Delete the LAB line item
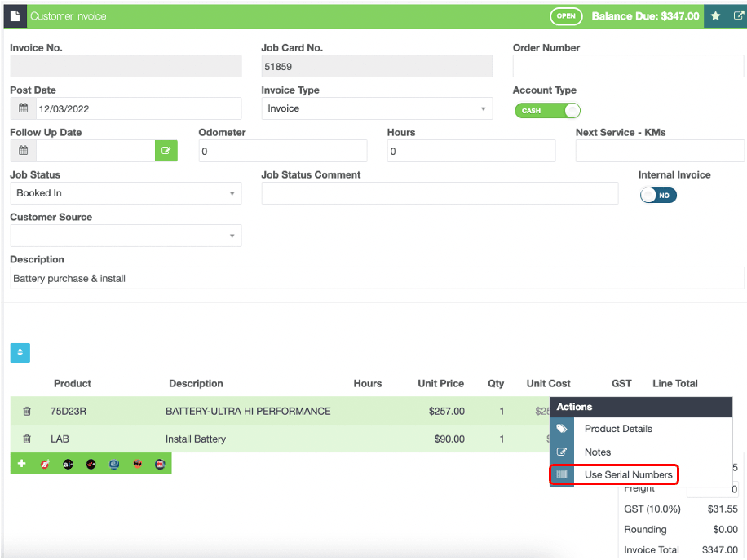Viewport: 747px width, 560px height. [x=27, y=439]
